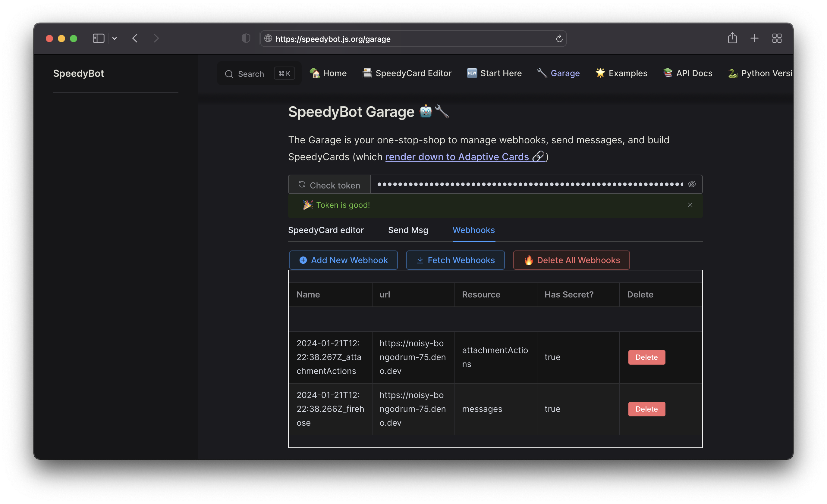Dismiss the 'Token is good!' alert
This screenshot has height=504, width=827.
point(690,204)
